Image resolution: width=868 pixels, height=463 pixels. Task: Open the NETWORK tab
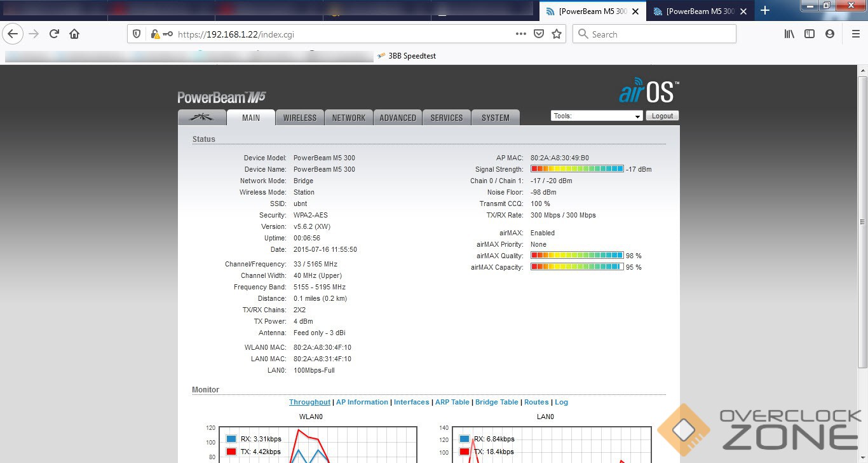point(348,118)
